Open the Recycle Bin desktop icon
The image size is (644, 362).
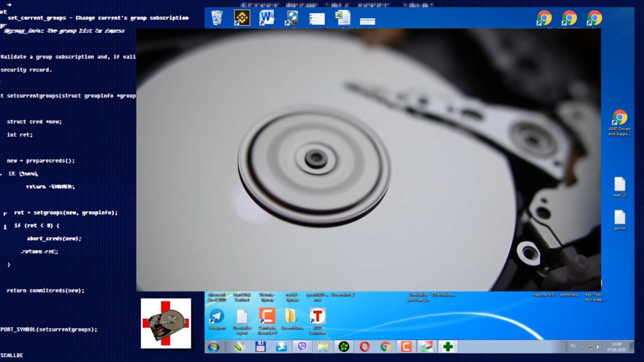217,18
